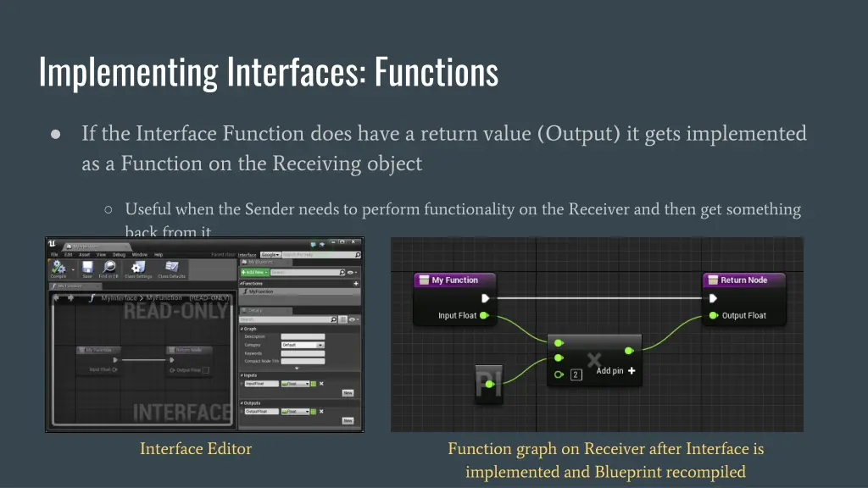Click the Add pin plus on multiply node
The height and width of the screenshot is (488, 868).
pos(632,371)
